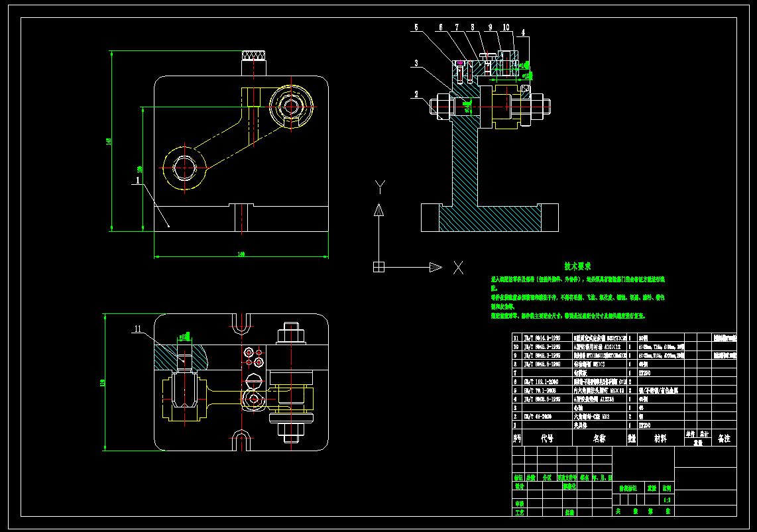Click the balloon number 11 label
Image resolution: width=757 pixels, height=532 pixels.
[138, 329]
